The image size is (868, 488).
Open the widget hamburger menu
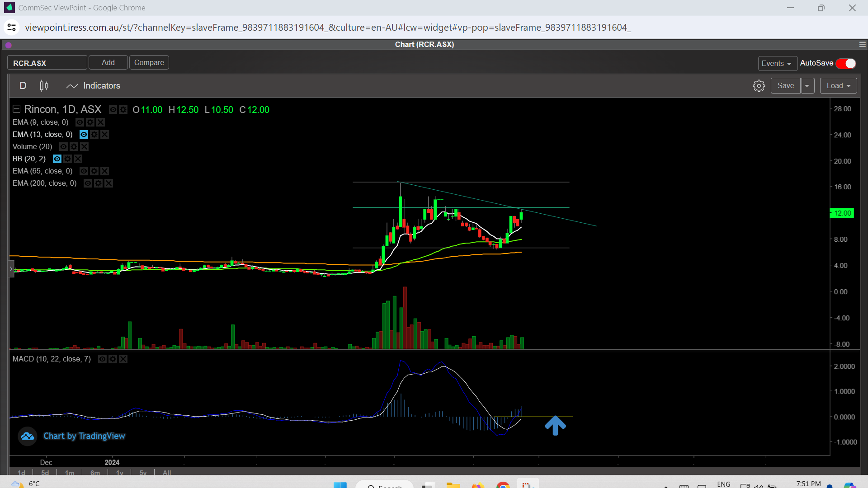click(863, 45)
